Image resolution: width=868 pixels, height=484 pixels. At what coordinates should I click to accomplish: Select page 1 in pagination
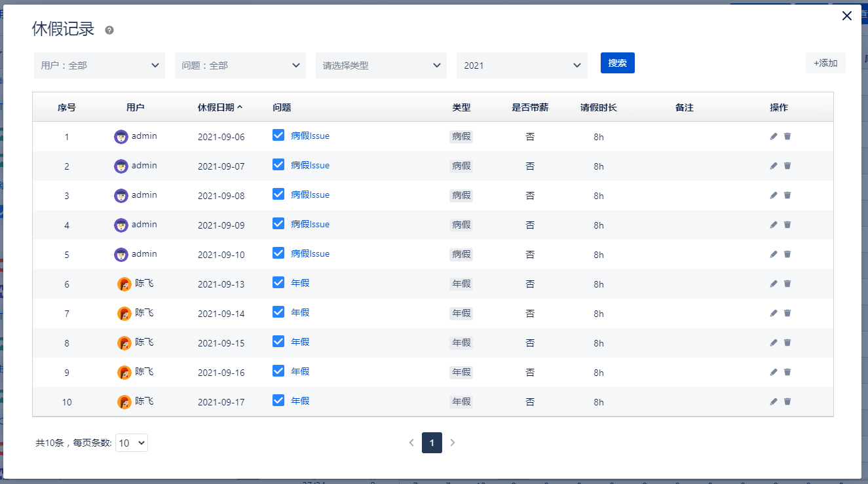(432, 443)
